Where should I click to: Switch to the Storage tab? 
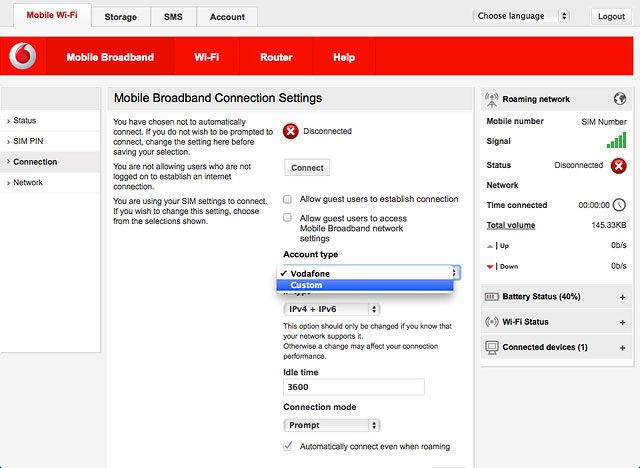point(120,17)
